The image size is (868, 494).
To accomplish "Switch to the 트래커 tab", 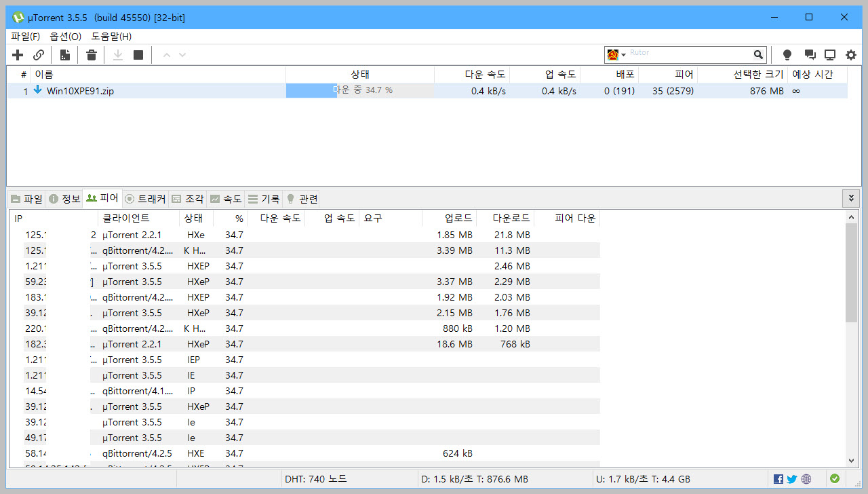I will (145, 199).
